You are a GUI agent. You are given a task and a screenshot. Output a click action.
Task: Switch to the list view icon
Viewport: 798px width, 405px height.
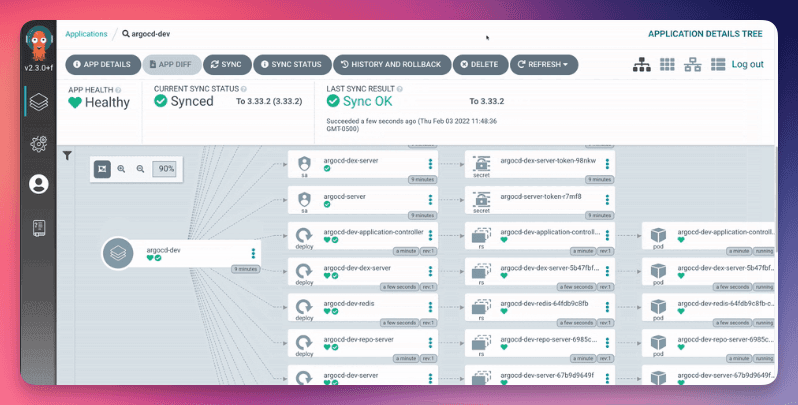click(x=718, y=64)
